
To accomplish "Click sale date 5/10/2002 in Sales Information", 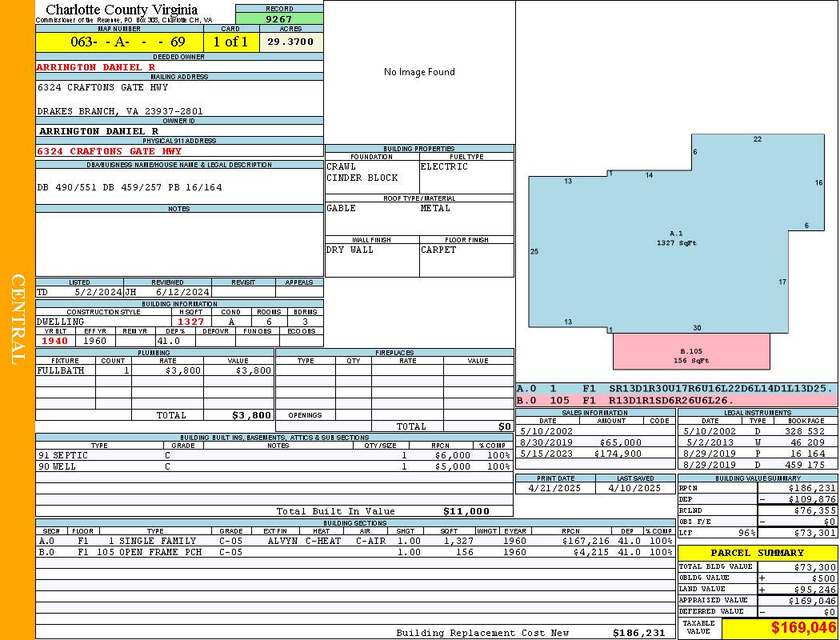I will tap(546, 431).
